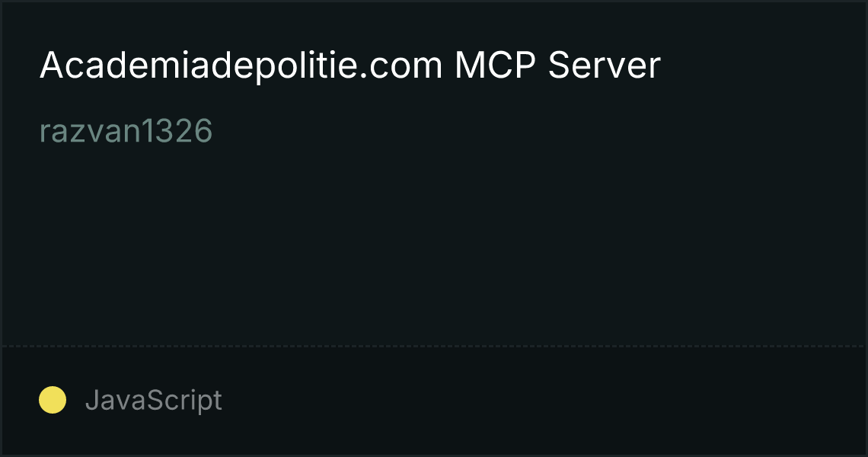This screenshot has width=868, height=457.
Task: Click the dark footer strip right of JavaScript
Action: click(542, 401)
